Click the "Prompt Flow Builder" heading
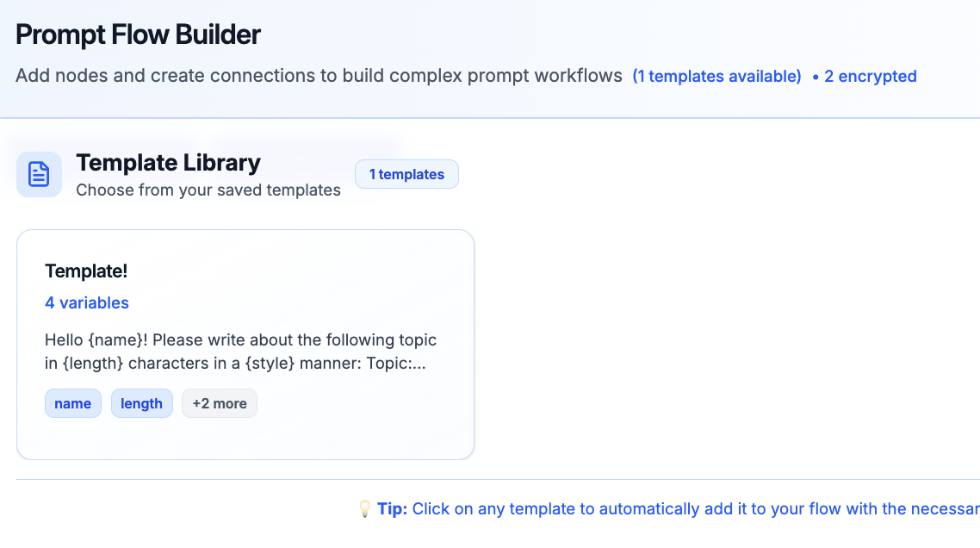This screenshot has width=980, height=548. click(x=138, y=34)
